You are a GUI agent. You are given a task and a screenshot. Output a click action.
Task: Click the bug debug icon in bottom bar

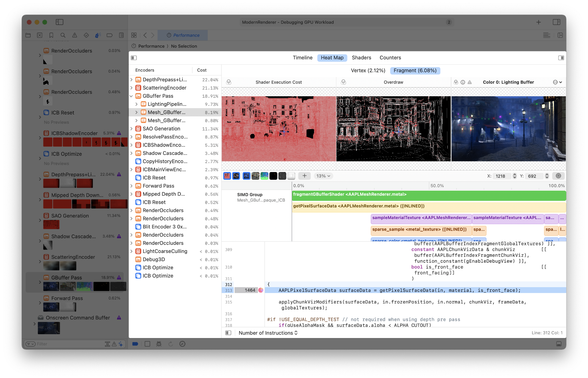pos(159,344)
